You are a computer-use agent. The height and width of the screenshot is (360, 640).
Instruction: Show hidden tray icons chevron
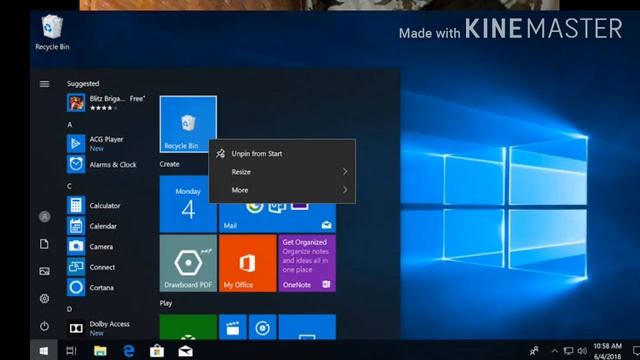(554, 351)
